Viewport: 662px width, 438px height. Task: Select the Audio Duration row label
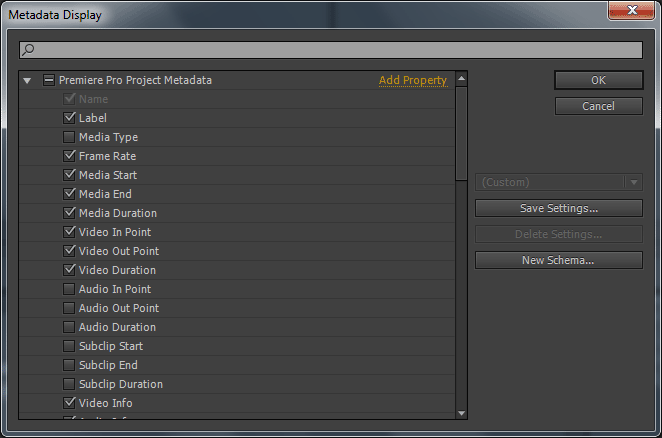click(117, 327)
